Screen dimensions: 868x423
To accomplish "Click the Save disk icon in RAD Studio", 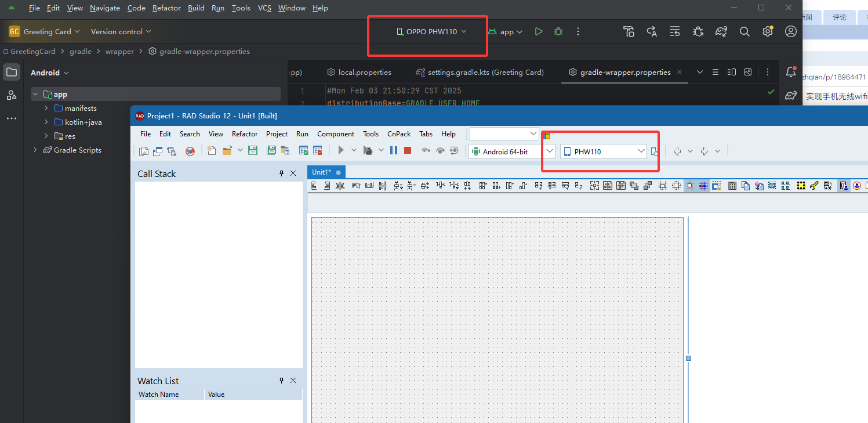I will [x=253, y=151].
